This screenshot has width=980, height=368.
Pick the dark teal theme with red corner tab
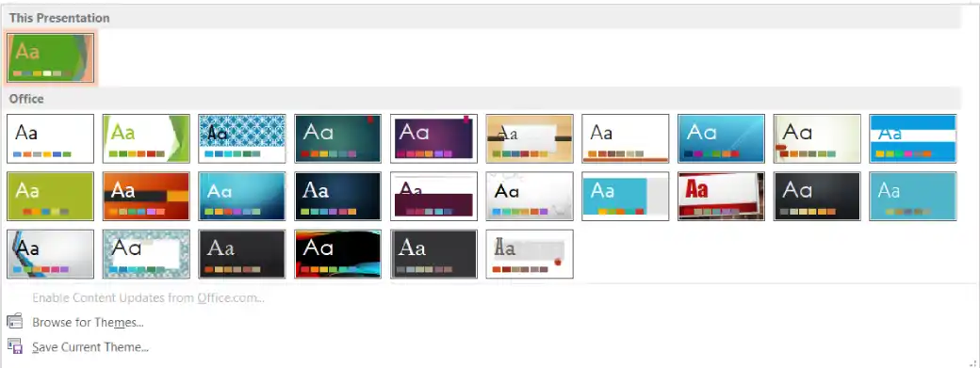(x=337, y=138)
